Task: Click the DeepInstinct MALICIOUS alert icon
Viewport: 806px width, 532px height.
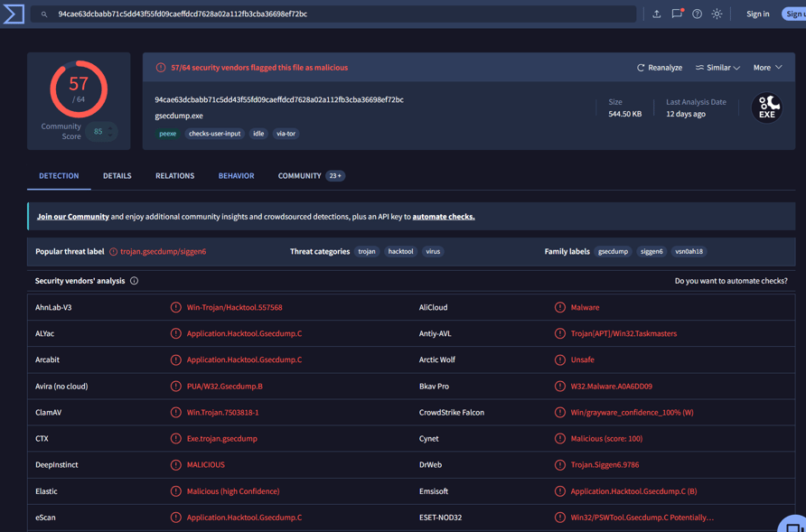Action: (176, 464)
